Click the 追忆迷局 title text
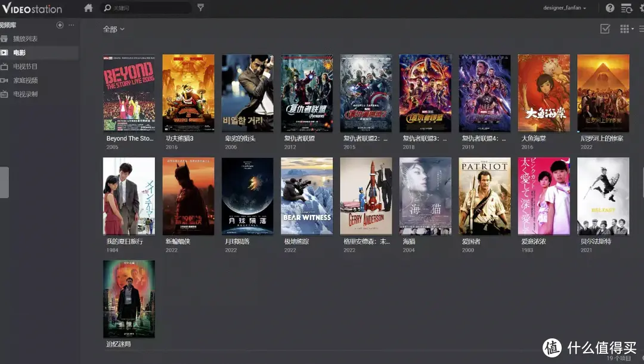The height and width of the screenshot is (364, 644). point(119,344)
